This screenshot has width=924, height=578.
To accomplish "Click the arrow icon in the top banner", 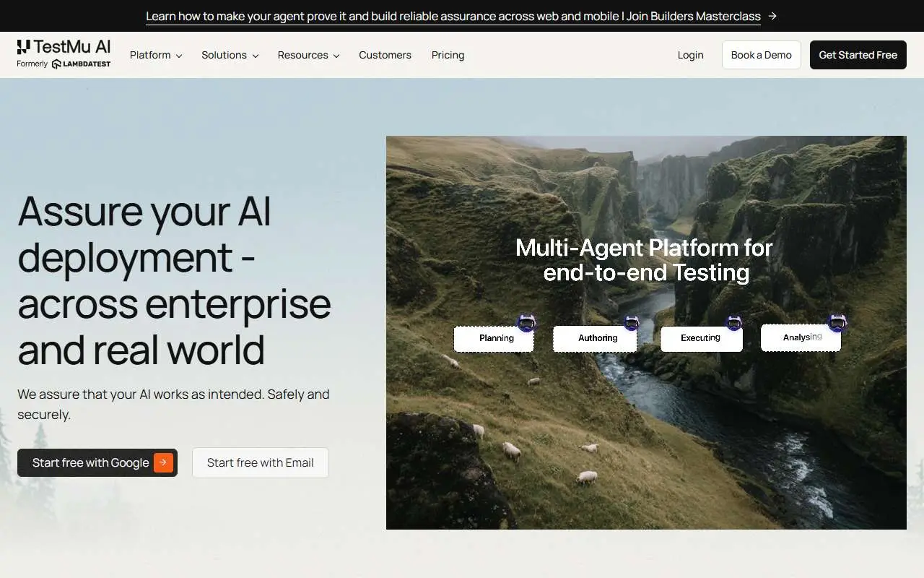I will click(x=772, y=16).
